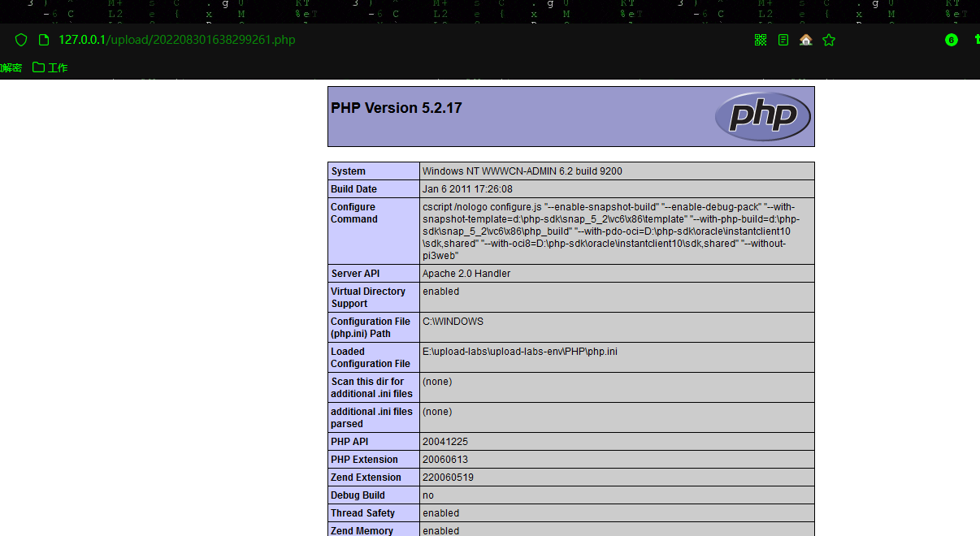Click Configuration File (php.ini) Path label

point(371,327)
